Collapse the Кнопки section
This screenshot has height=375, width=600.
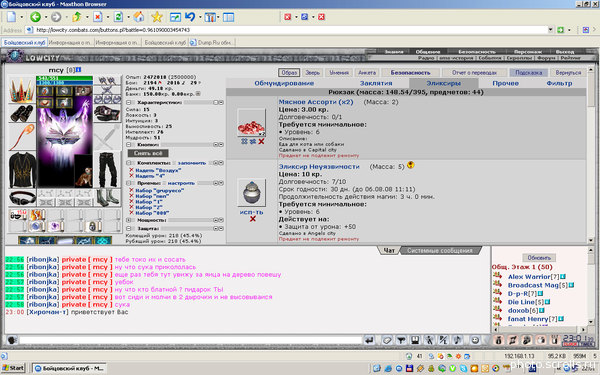pyautogui.click(x=129, y=145)
